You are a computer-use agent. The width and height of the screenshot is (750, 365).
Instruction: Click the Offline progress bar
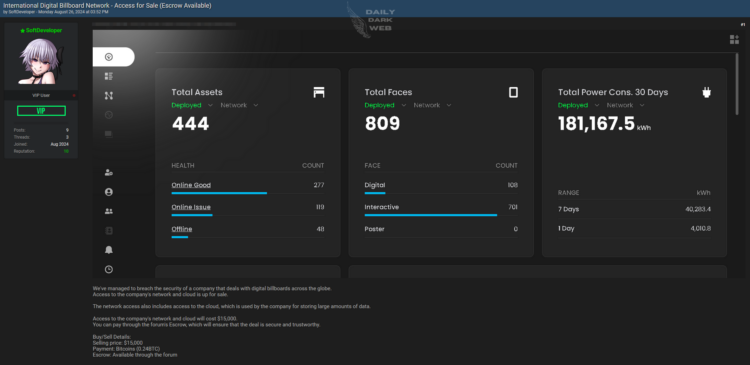[179, 237]
